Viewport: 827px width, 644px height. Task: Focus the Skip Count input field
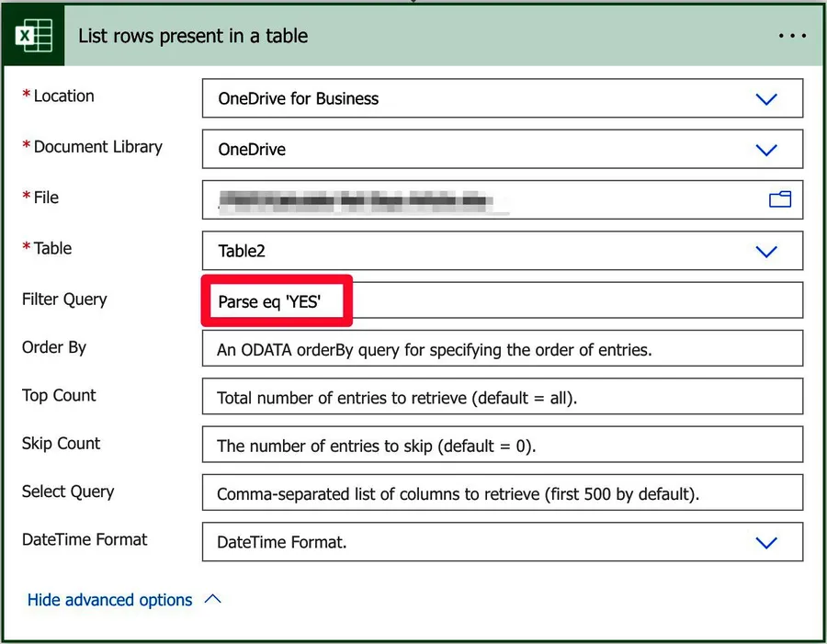502,446
